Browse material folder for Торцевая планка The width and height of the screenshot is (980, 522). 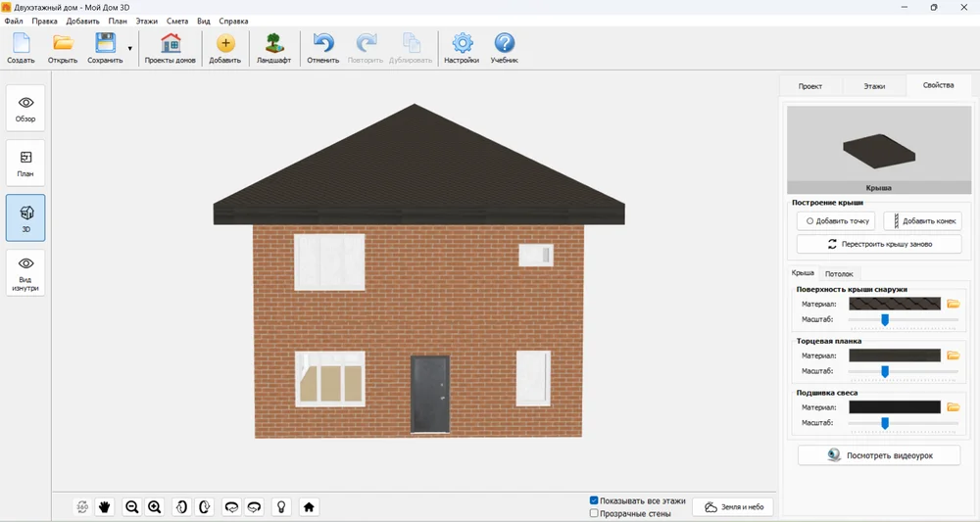[954, 356]
